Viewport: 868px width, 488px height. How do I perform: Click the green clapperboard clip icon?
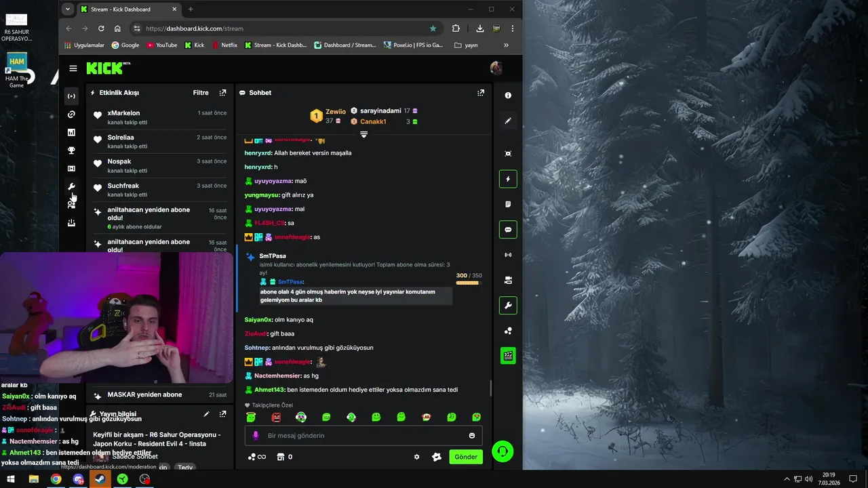coord(508,356)
